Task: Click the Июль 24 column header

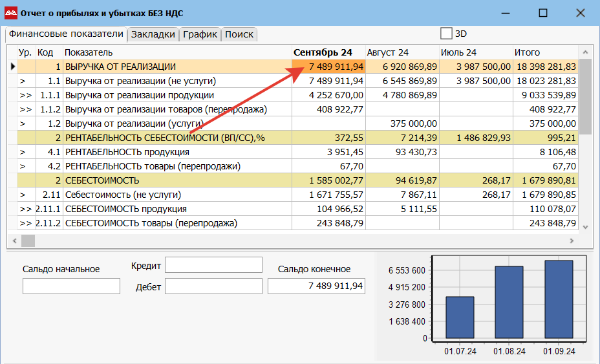Action: (x=477, y=52)
